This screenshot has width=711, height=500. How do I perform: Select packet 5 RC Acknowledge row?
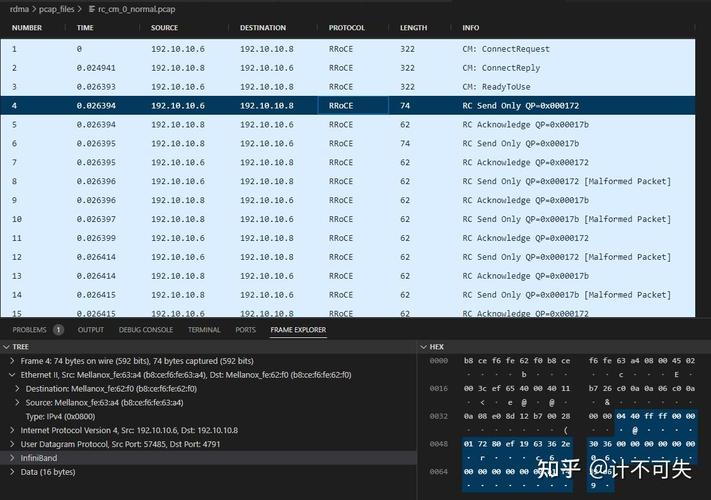[348, 125]
